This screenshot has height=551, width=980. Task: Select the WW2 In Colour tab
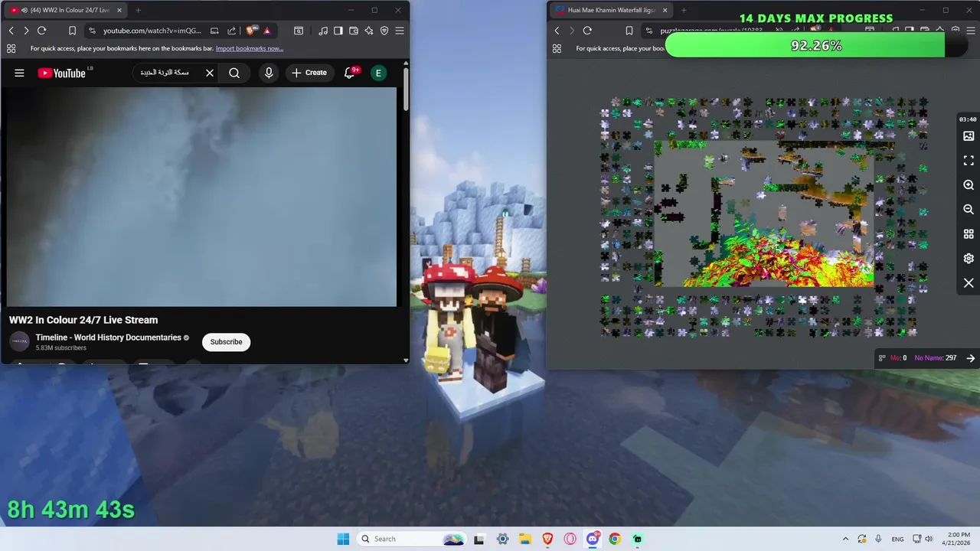click(65, 10)
